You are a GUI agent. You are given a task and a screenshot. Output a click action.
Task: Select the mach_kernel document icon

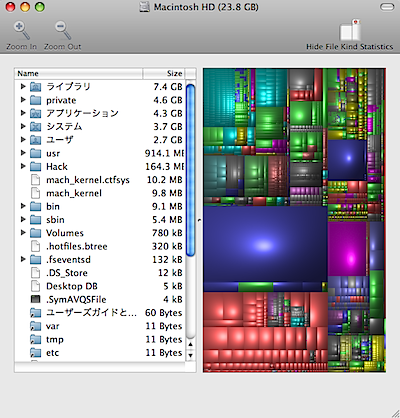point(35,193)
